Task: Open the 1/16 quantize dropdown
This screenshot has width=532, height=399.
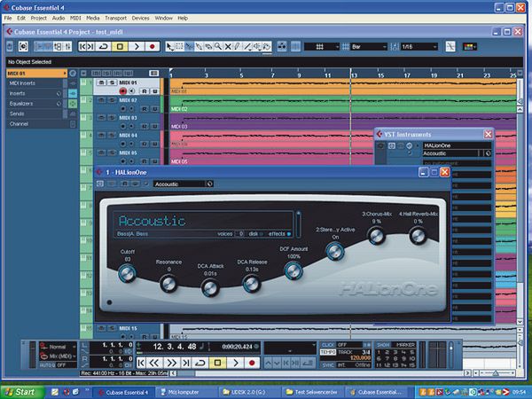Action: [419, 46]
